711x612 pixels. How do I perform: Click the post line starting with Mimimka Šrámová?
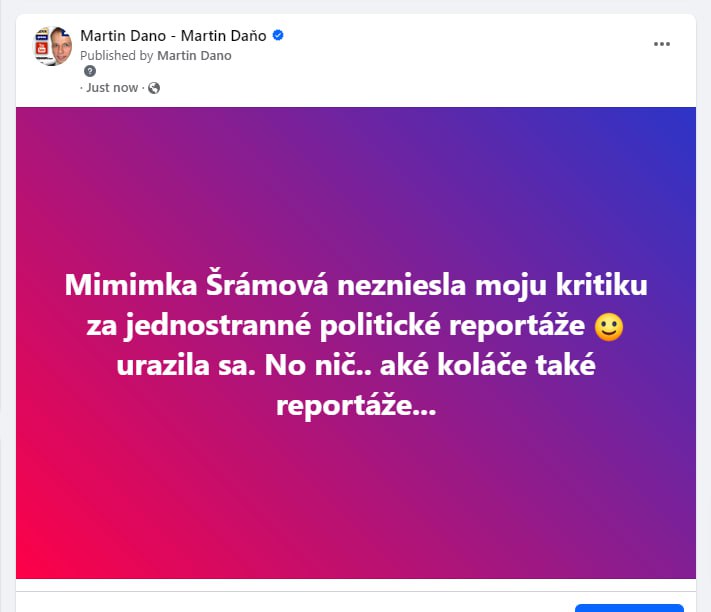click(x=356, y=286)
